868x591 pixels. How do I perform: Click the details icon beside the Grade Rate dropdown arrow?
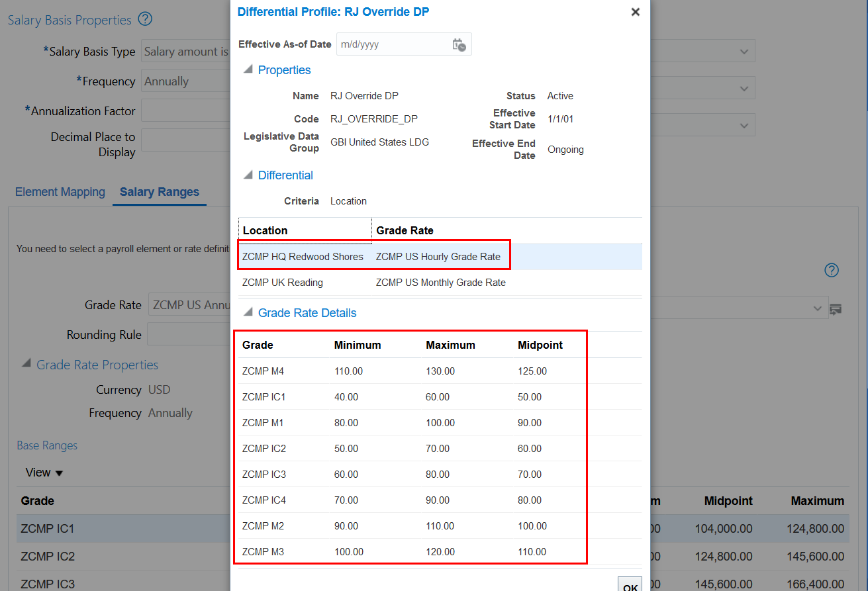[x=836, y=308]
